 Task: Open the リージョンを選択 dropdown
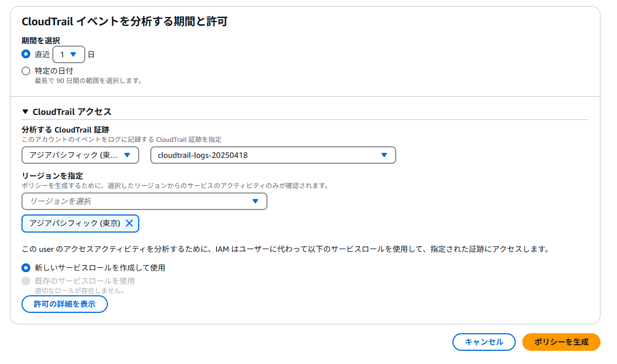tap(143, 201)
